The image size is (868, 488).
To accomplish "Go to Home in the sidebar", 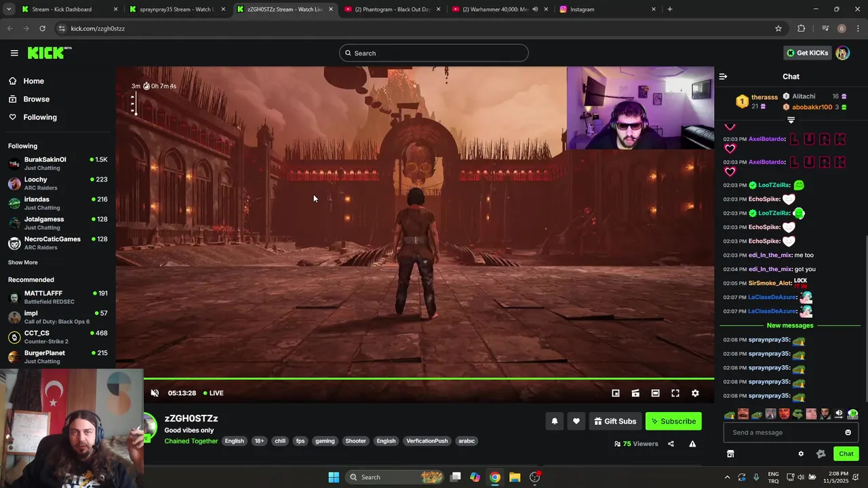I will point(27,81).
